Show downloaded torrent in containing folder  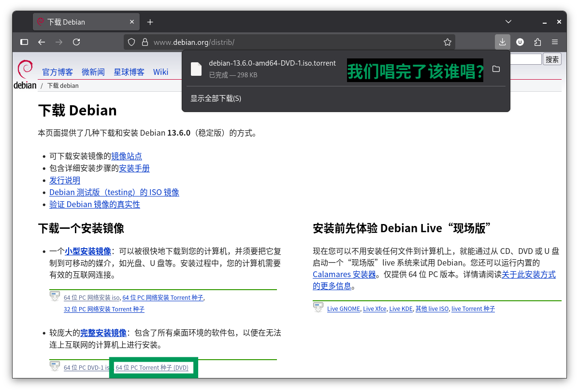[496, 69]
